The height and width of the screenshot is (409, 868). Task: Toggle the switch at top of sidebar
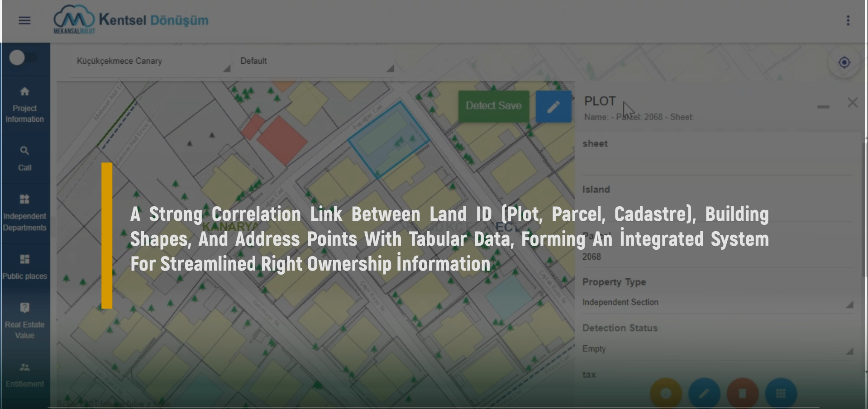(x=23, y=58)
